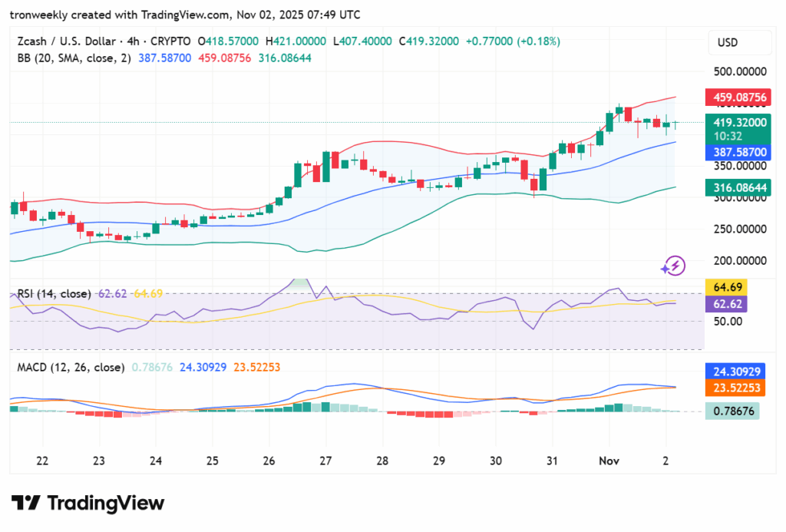786x532 pixels.
Task: Select the MACD (12, 26, close) indicator label
Action: coord(71,367)
